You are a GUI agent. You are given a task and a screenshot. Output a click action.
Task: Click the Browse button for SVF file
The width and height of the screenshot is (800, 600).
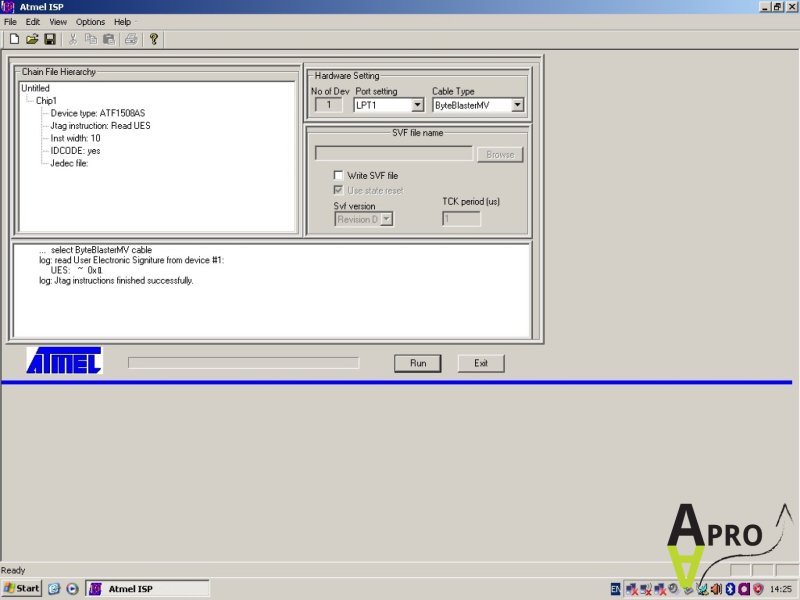pyautogui.click(x=500, y=155)
